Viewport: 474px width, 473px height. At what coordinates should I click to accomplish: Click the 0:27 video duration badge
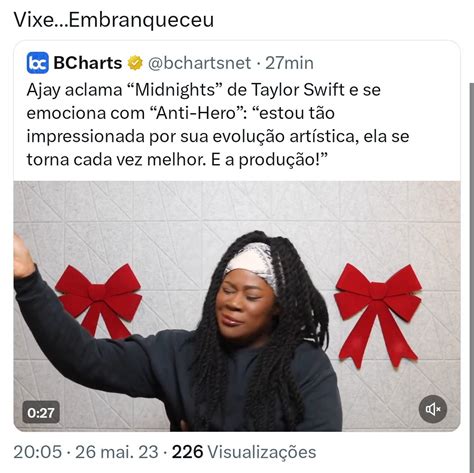pos(41,413)
